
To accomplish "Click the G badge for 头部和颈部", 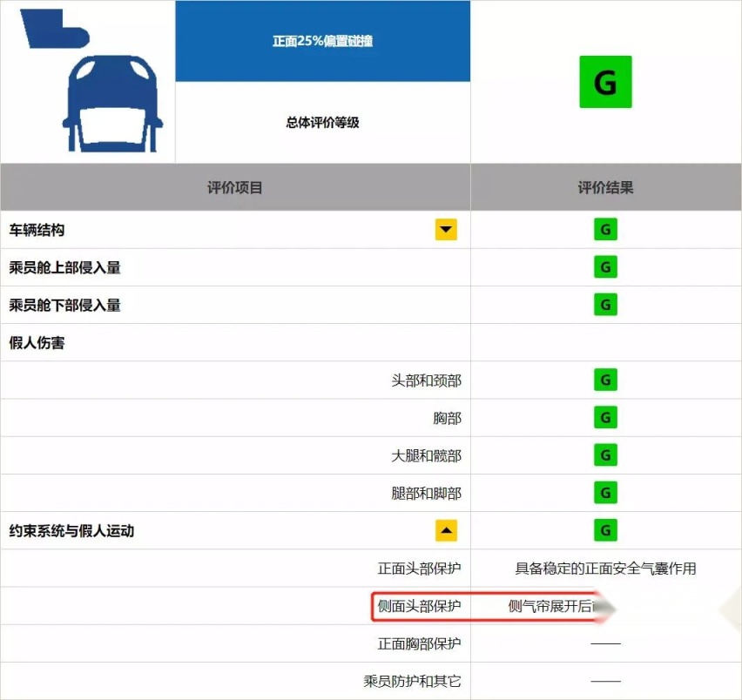I will (x=605, y=380).
